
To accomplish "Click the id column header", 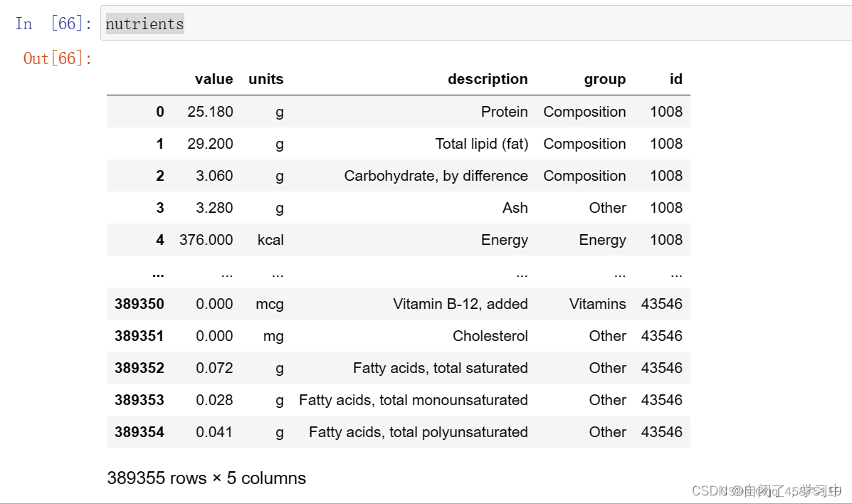I will coord(675,79).
